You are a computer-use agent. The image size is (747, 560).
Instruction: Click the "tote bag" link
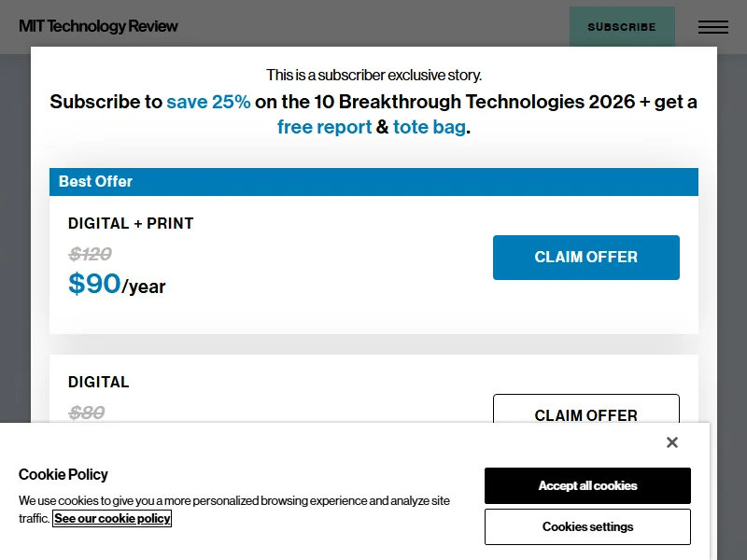(x=429, y=127)
